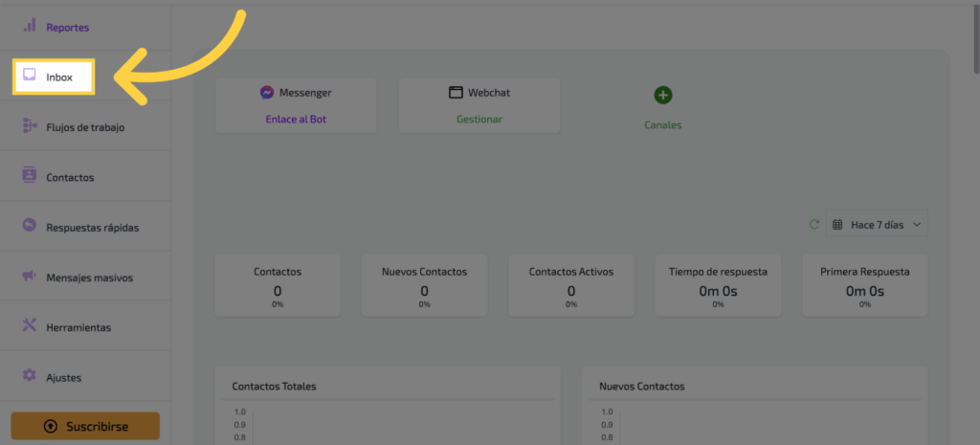Click the Mensajes masivos megaphone icon

coord(30,277)
